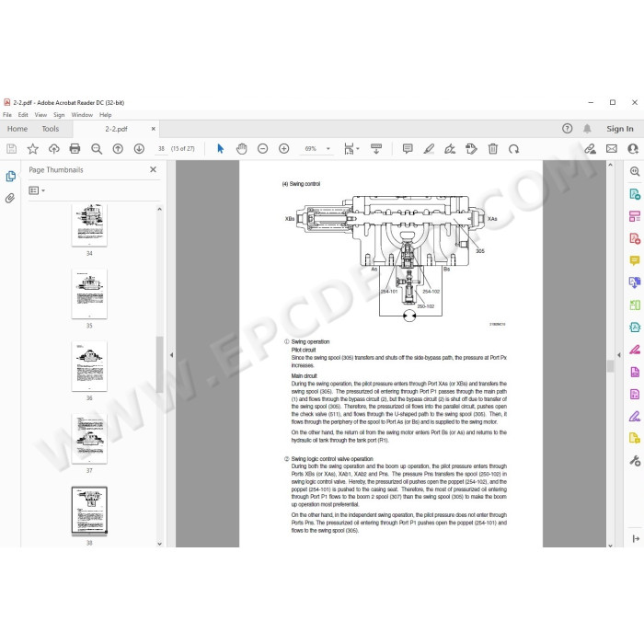Open the account profile icon
The image size is (644, 644).
coord(633,149)
